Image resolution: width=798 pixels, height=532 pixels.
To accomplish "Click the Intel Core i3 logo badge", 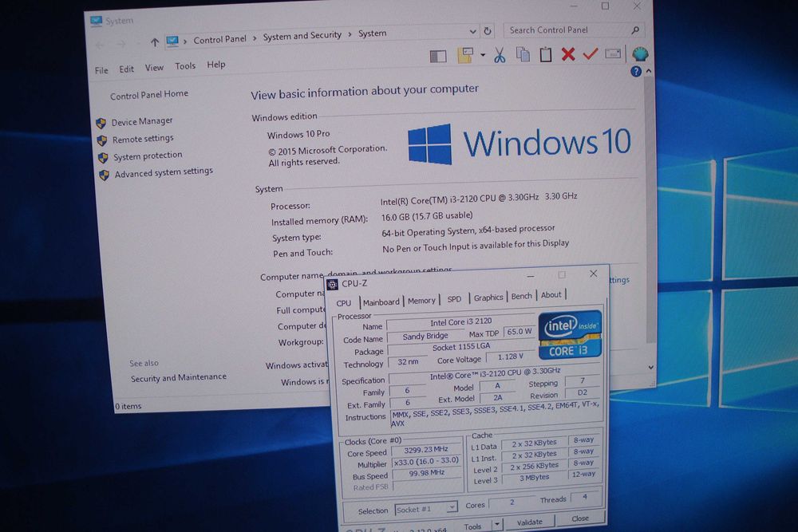I will coord(570,335).
